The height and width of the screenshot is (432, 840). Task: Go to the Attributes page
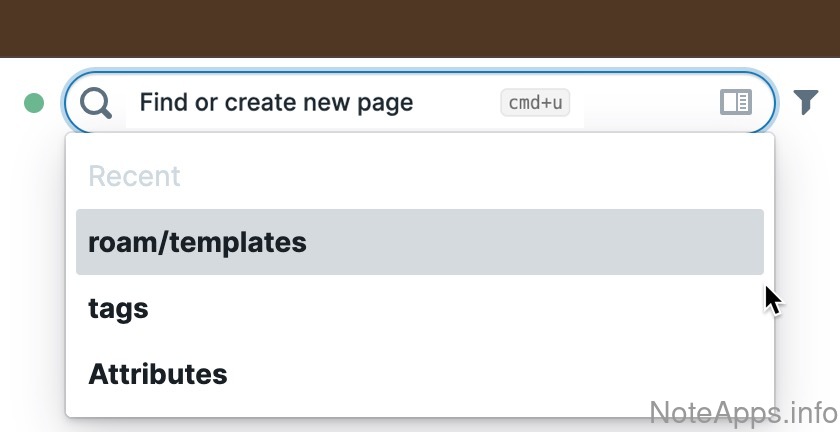pyautogui.click(x=158, y=374)
